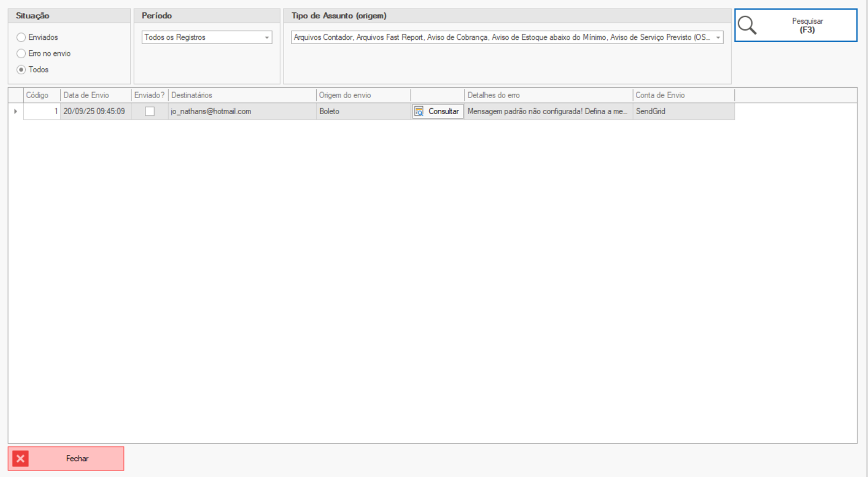Sort by the Data de Envio column header
The height and width of the screenshot is (477, 868).
coord(86,95)
